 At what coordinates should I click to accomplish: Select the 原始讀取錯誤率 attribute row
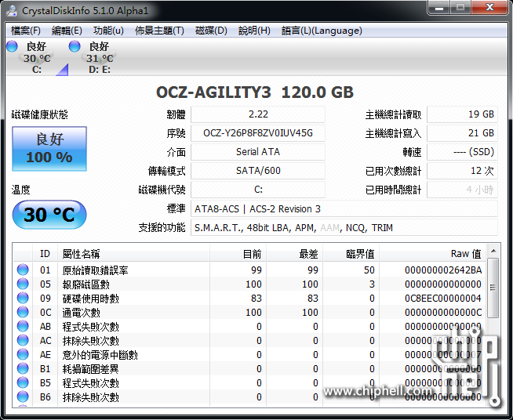coord(250,270)
